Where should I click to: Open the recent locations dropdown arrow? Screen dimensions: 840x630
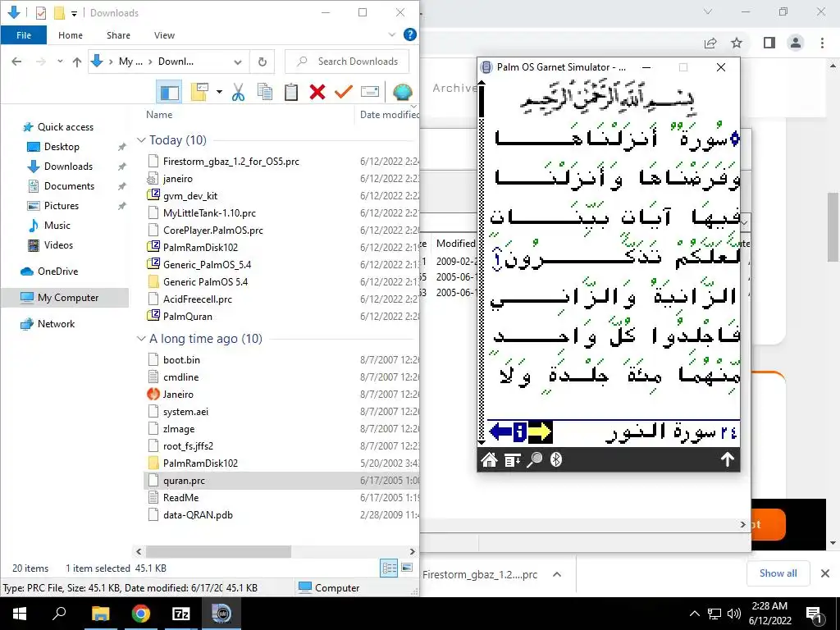[x=60, y=62]
